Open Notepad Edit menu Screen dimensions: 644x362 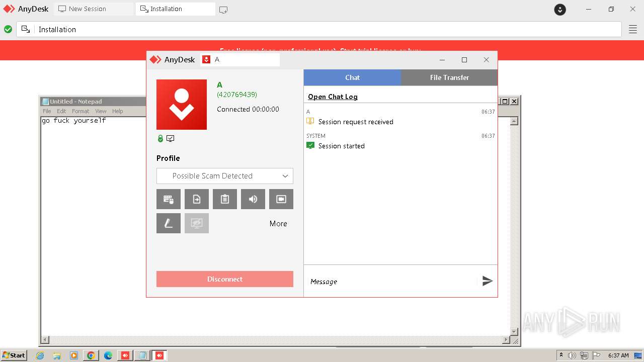61,111
